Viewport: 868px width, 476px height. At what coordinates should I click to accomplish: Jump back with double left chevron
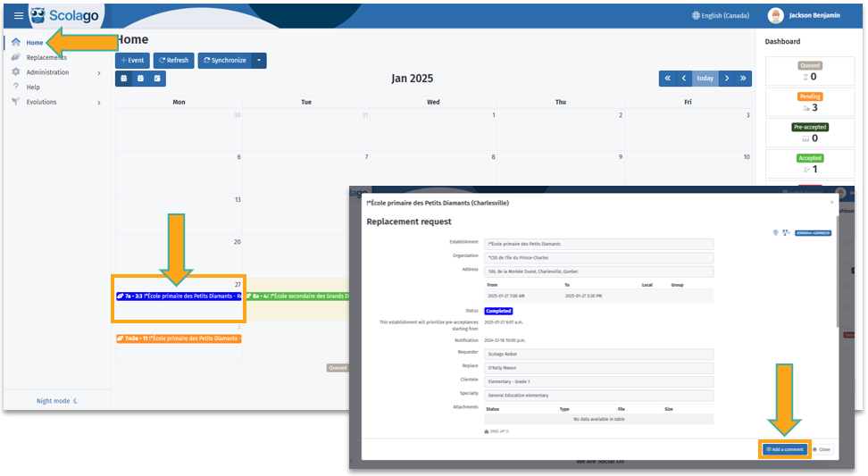click(x=668, y=78)
